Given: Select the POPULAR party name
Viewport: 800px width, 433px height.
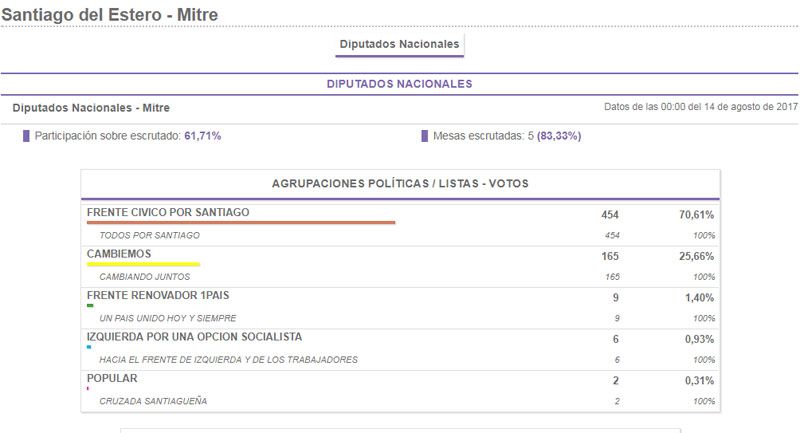Looking at the screenshot, I should click(112, 378).
